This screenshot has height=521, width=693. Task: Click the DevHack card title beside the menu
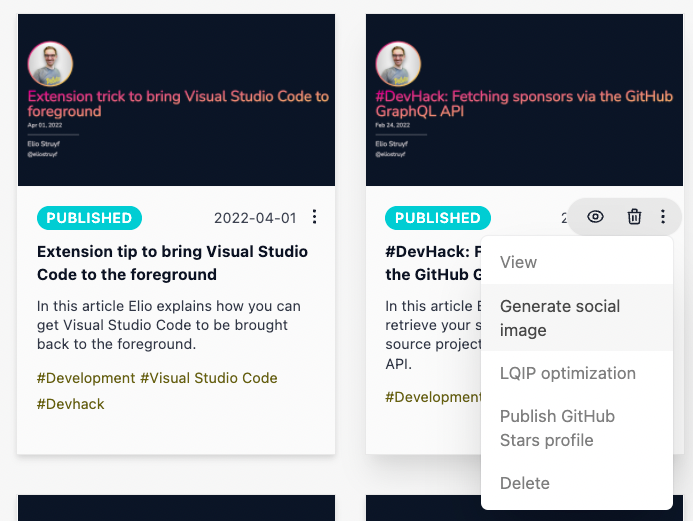433,263
